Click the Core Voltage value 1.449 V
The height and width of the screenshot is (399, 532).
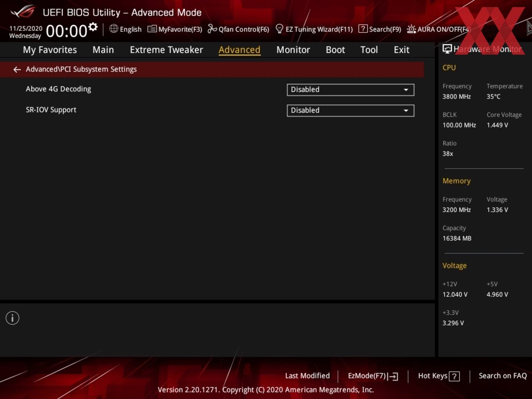click(497, 125)
